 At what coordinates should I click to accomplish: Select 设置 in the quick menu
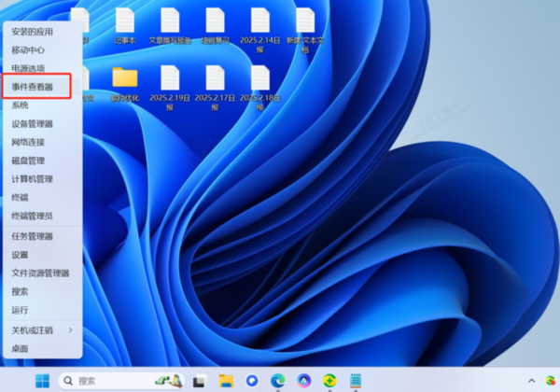point(43,255)
